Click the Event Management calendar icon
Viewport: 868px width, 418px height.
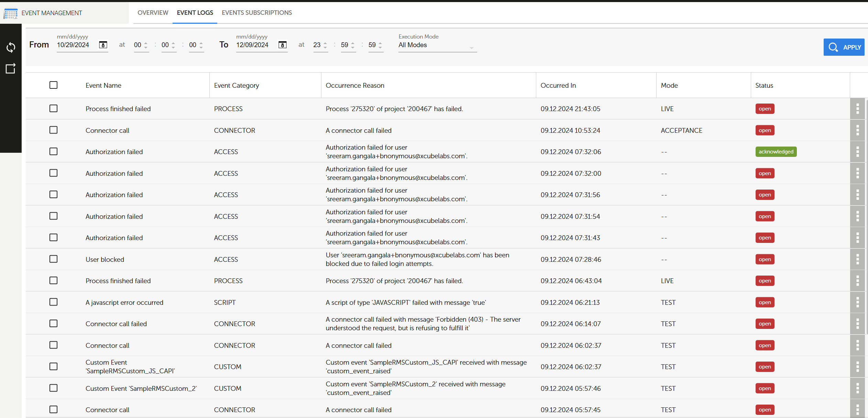[x=11, y=13]
